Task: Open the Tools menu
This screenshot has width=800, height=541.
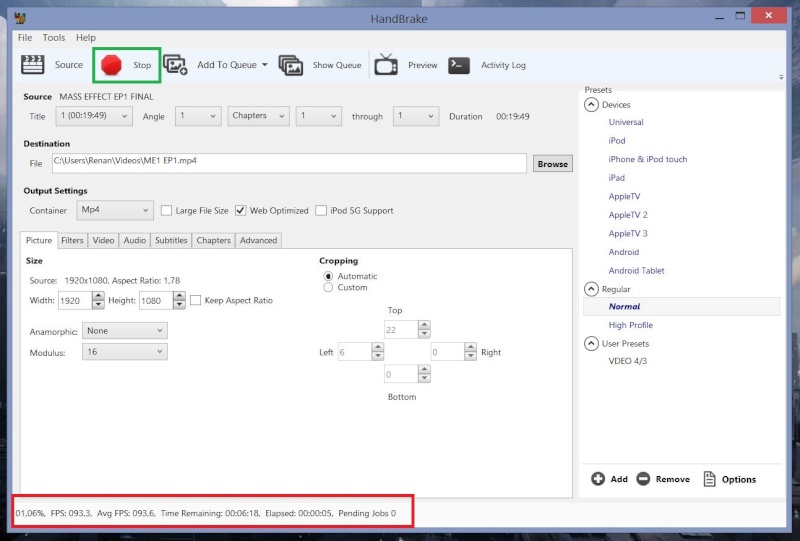Action: (54, 38)
